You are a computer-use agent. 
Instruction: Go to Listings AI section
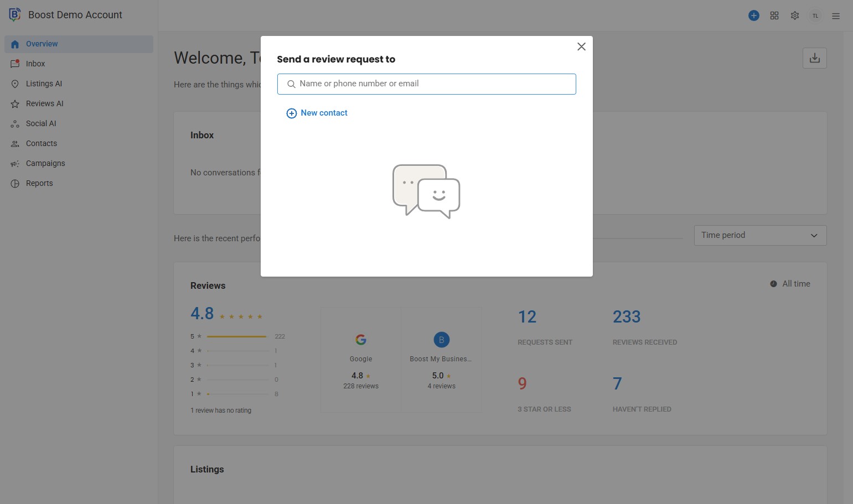[44, 84]
